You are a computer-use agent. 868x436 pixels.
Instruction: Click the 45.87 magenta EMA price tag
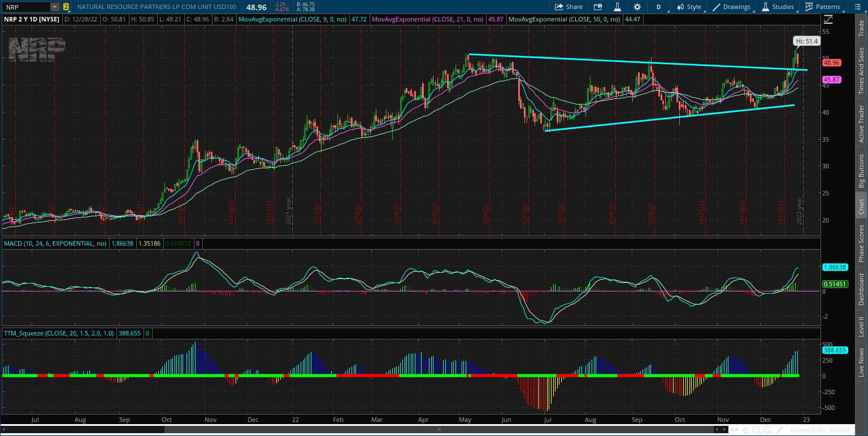tap(832, 80)
